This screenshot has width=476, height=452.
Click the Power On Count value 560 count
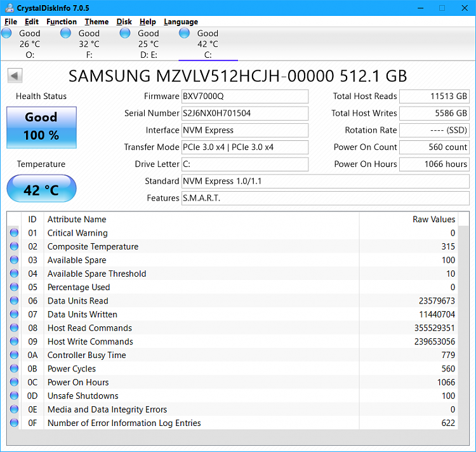434,147
